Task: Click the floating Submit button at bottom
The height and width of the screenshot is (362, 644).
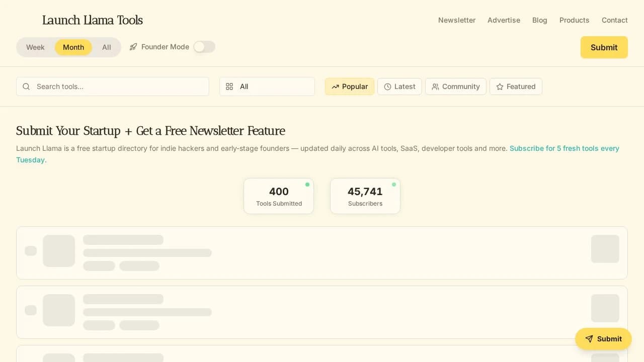Action: click(603, 339)
